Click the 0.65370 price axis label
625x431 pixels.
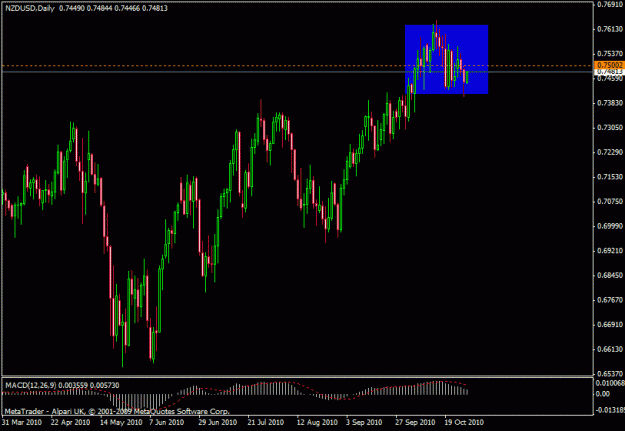tap(610, 374)
